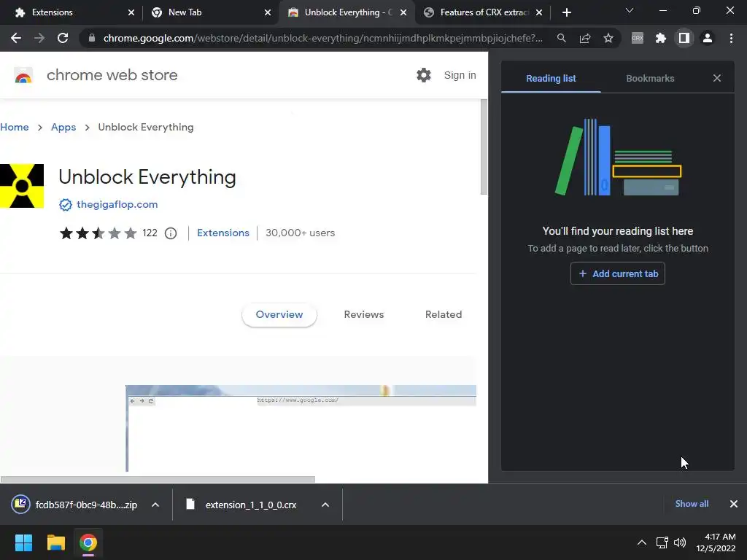Click the address bar URL field
Image resolution: width=747 pixels, height=560 pixels.
(323, 38)
